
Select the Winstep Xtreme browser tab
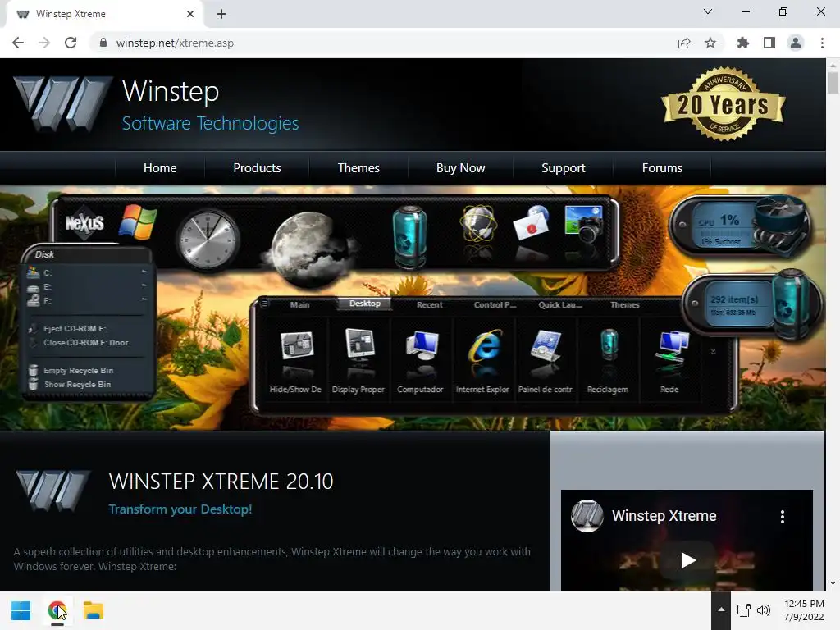[104, 14]
